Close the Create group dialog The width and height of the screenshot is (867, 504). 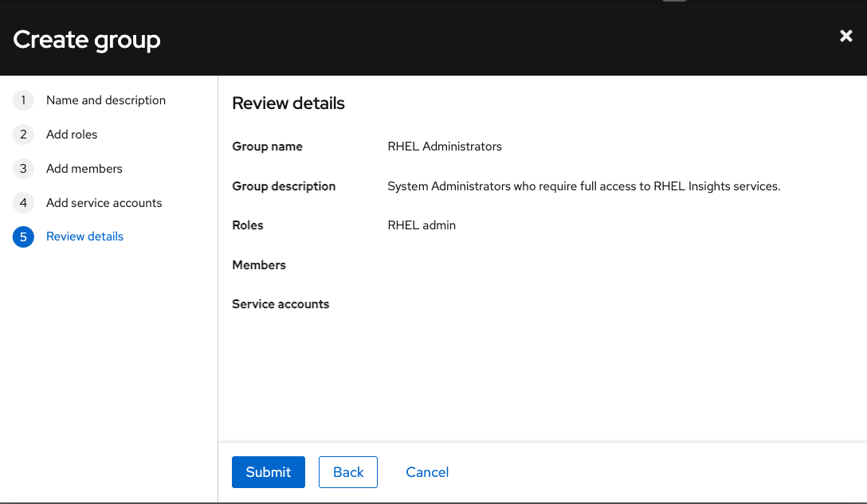(846, 37)
